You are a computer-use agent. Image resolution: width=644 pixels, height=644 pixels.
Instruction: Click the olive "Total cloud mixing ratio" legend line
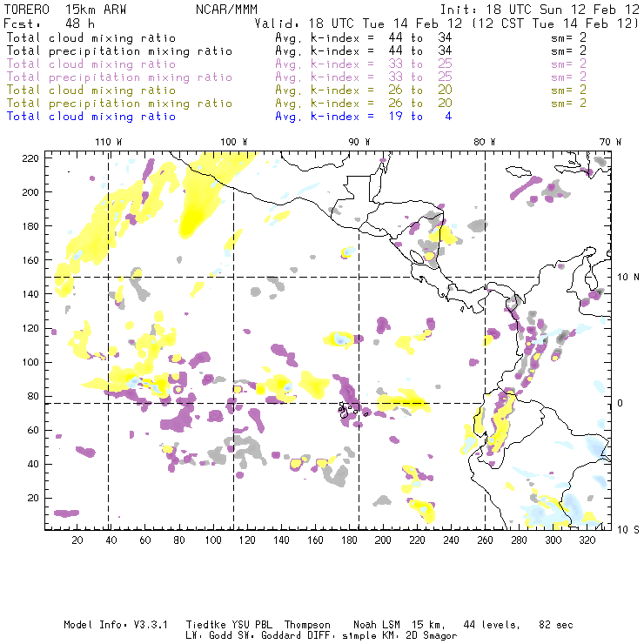pyautogui.click(x=91, y=90)
